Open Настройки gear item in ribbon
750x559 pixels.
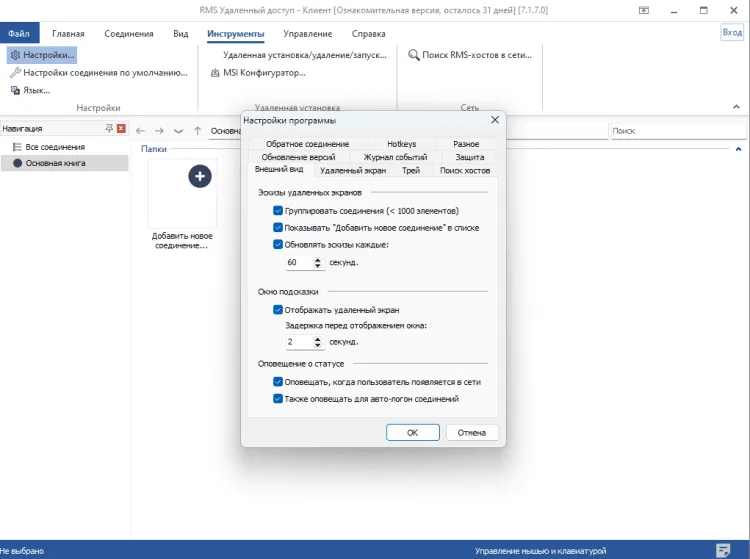(42, 55)
